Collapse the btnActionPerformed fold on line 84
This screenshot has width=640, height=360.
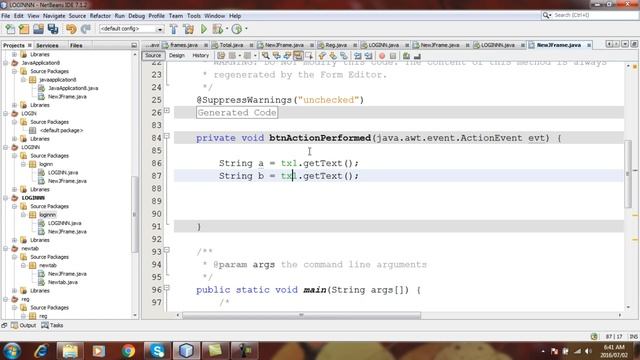click(167, 136)
